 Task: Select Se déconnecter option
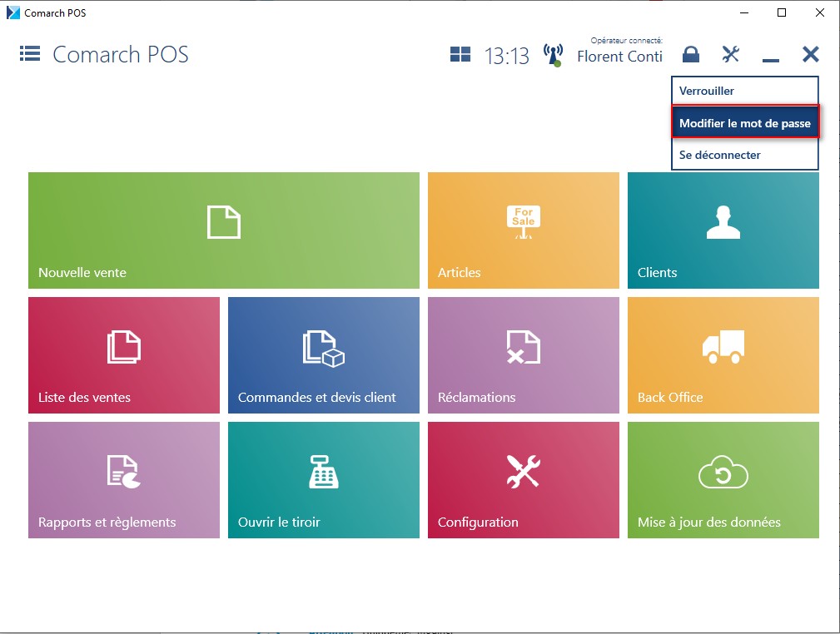point(744,155)
